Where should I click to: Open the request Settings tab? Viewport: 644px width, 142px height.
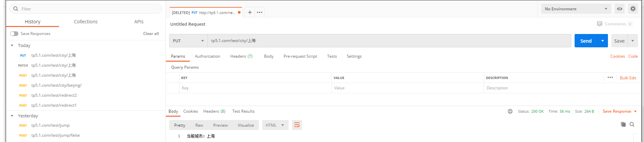click(x=354, y=56)
